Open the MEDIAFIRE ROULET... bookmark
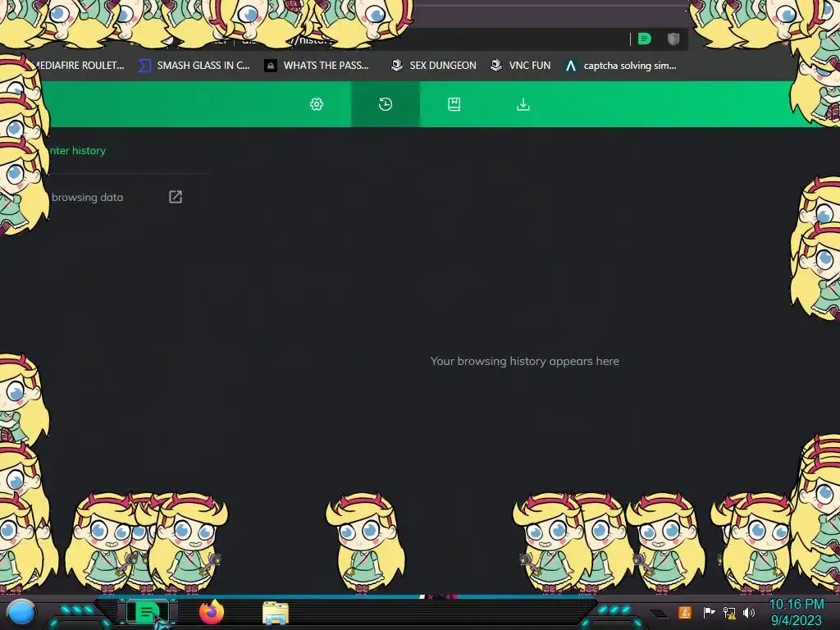This screenshot has height=630, width=840. 80,66
